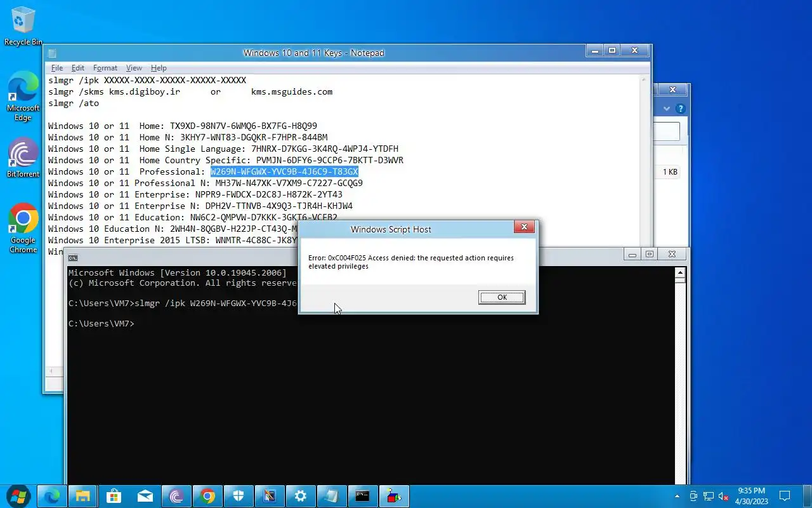
Task: Click the Professional N key MH37W line
Action: coord(206,183)
